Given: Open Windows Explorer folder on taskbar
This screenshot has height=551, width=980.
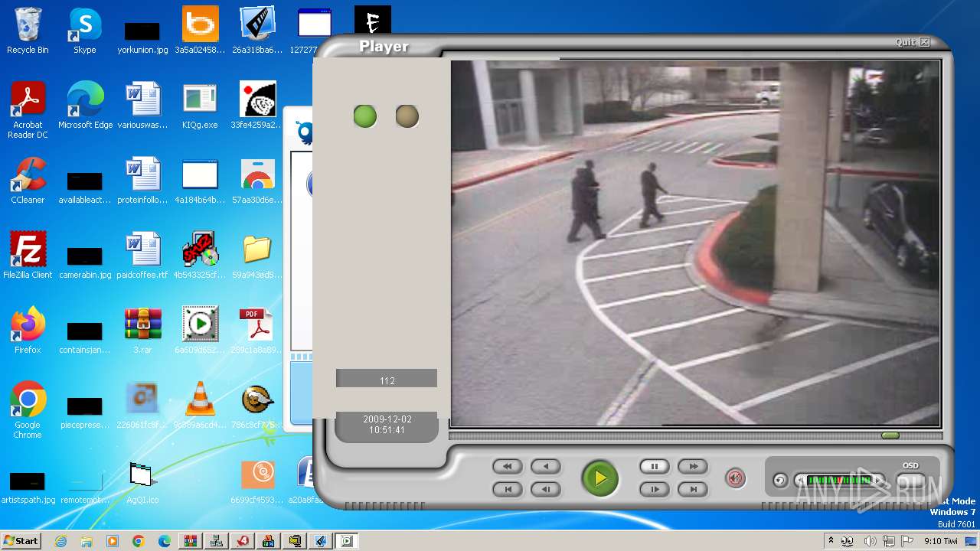Looking at the screenshot, I should (87, 541).
